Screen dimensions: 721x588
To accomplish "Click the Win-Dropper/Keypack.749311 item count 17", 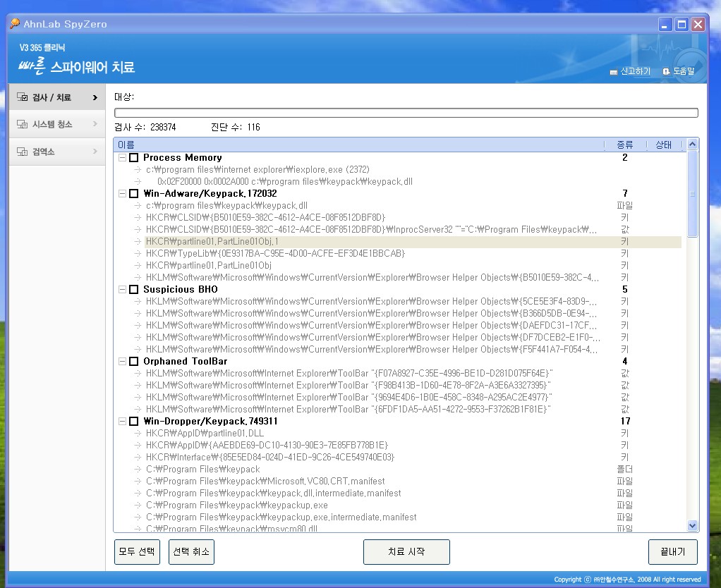I will pos(625,421).
